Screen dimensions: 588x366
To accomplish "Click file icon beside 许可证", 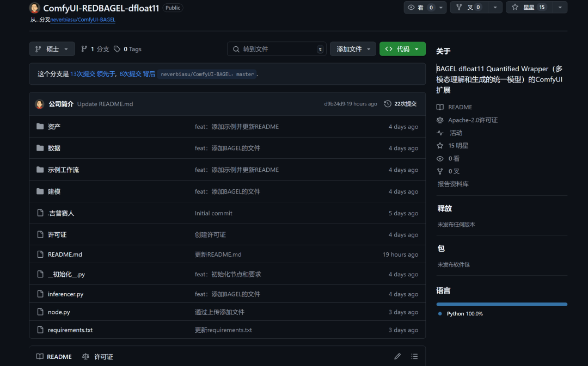I will [40, 234].
